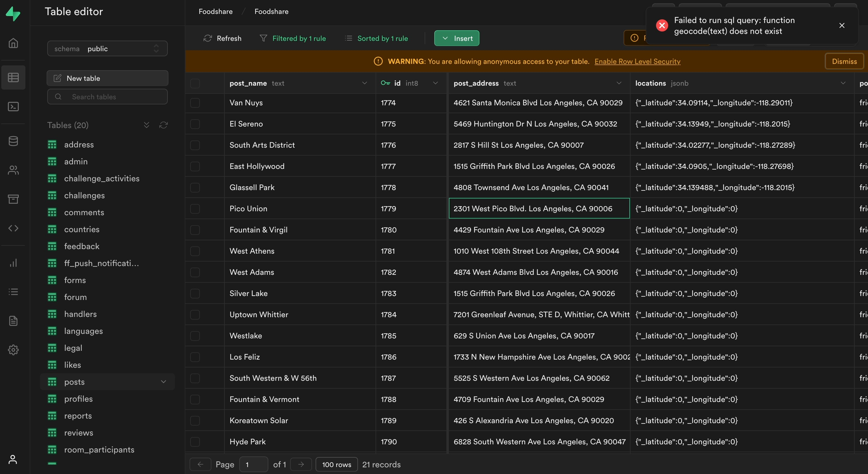Viewport: 868px width, 474px height.
Task: Open the schema public dropdown
Action: [107, 48]
